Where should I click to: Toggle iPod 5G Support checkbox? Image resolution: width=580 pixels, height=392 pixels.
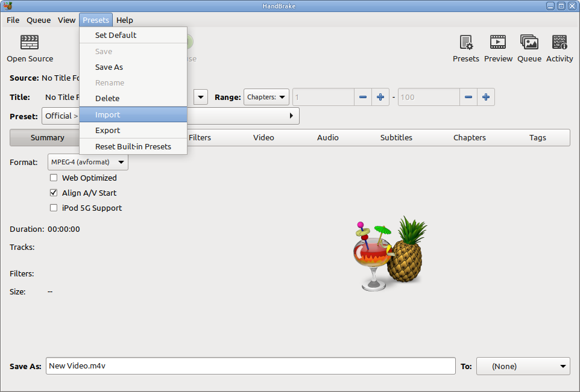(54, 208)
